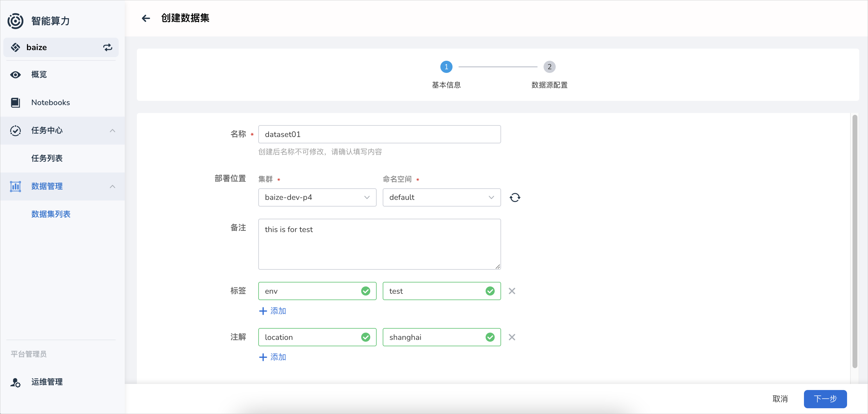
Task: Focus the 名称 field containing dataset01
Action: tap(379, 134)
